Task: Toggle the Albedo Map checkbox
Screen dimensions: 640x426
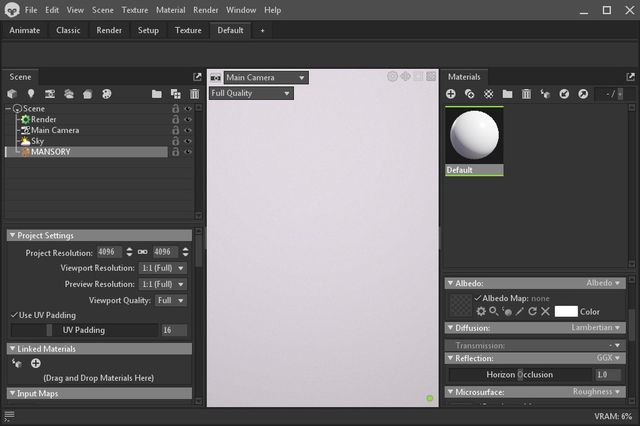Action: click(x=478, y=298)
